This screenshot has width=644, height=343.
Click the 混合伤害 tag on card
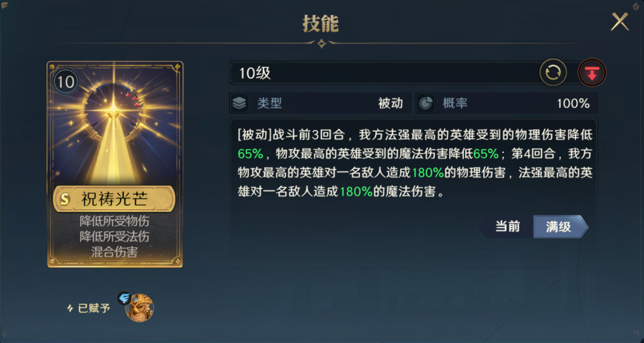114,252
